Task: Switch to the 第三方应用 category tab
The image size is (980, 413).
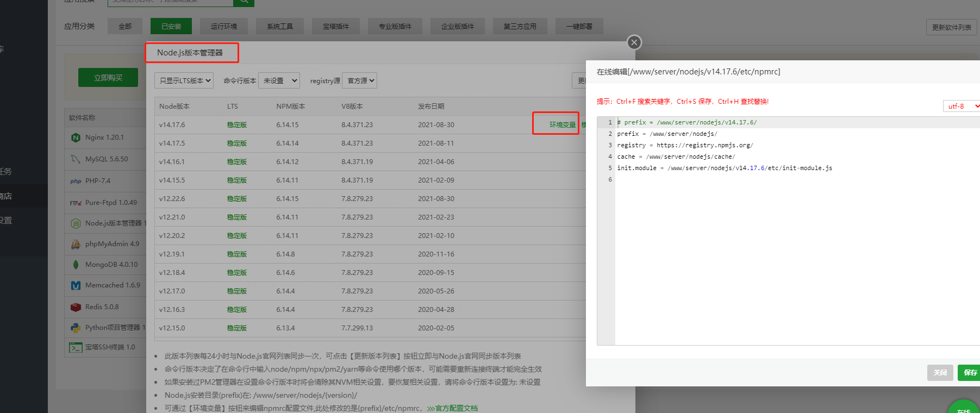Action: click(520, 26)
